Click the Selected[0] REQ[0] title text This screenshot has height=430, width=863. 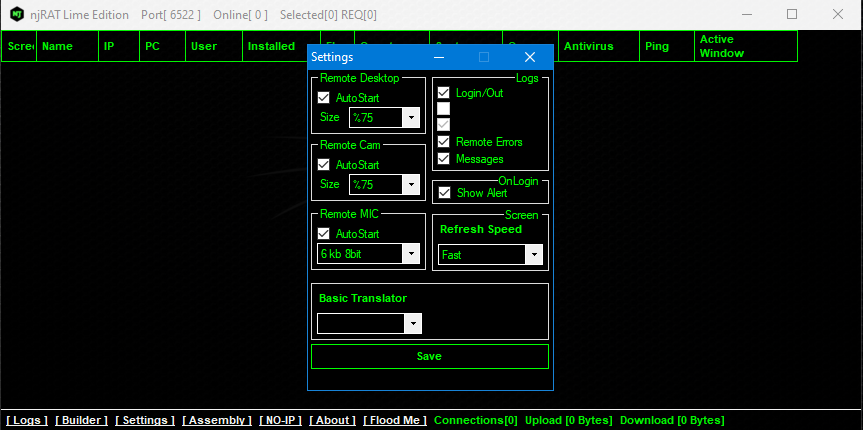[x=329, y=15]
